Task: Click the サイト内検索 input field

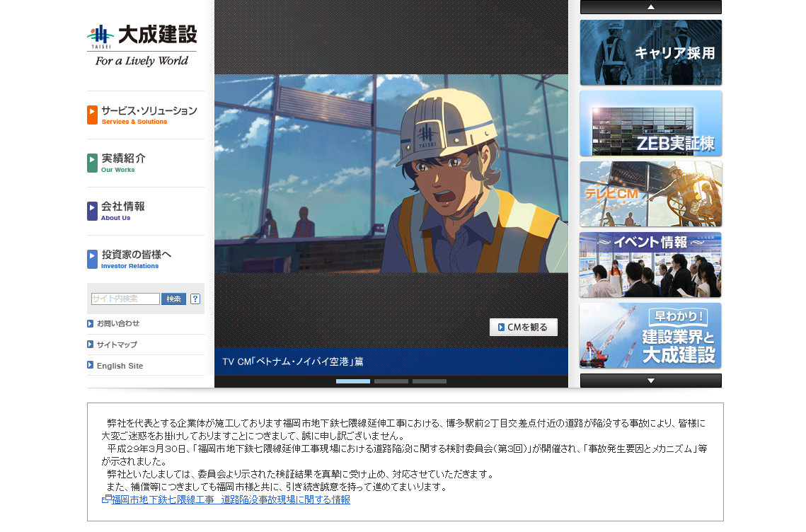Action: click(125, 299)
